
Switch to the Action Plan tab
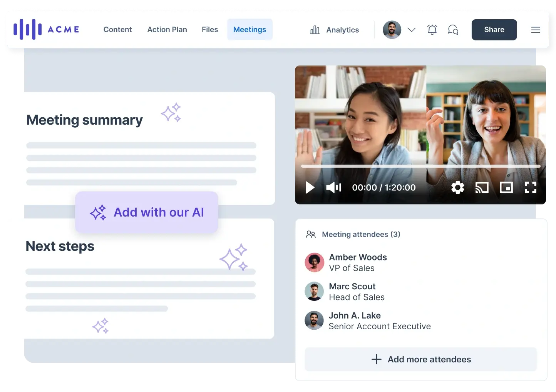[x=167, y=30]
